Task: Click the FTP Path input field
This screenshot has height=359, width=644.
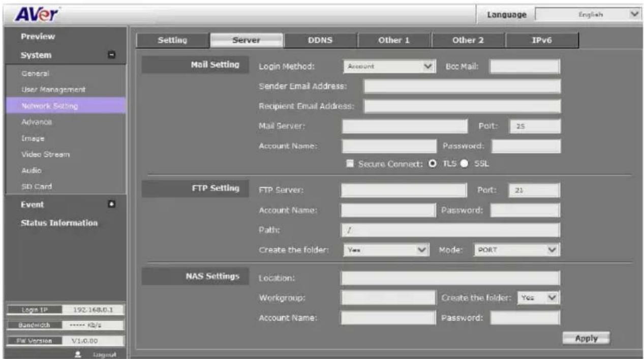Action: (x=450, y=230)
